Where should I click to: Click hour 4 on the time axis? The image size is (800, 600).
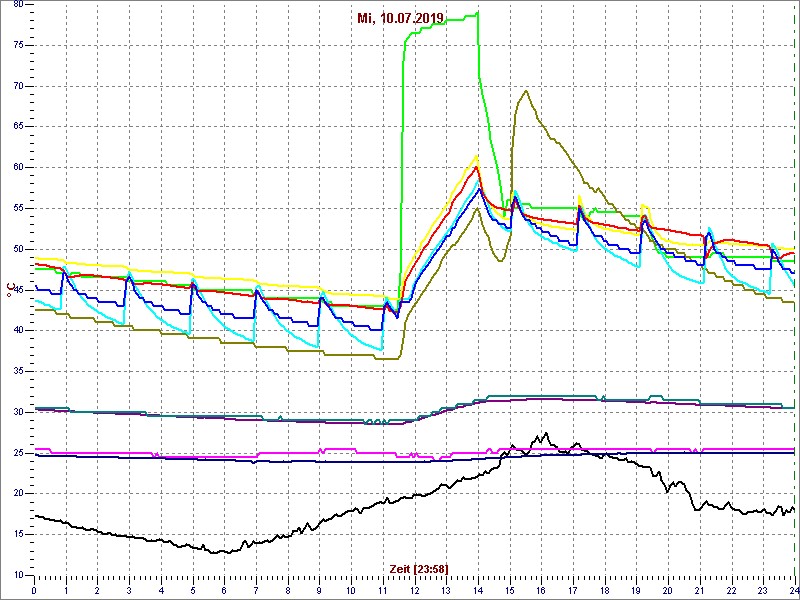tap(161, 591)
